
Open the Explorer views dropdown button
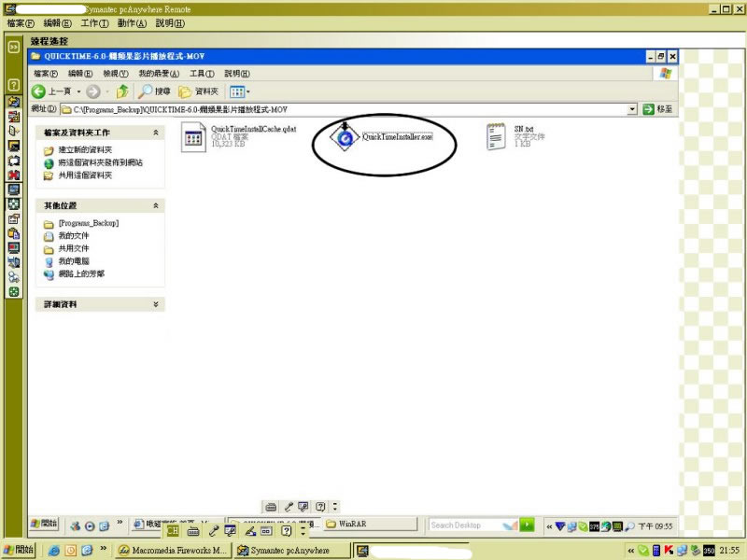click(x=239, y=91)
